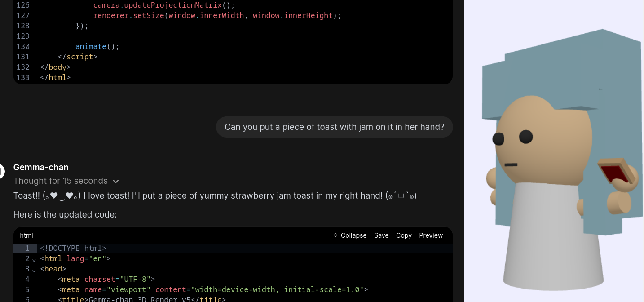Click the jam toast in the 3D character's hand
The image size is (644, 302).
(x=617, y=171)
